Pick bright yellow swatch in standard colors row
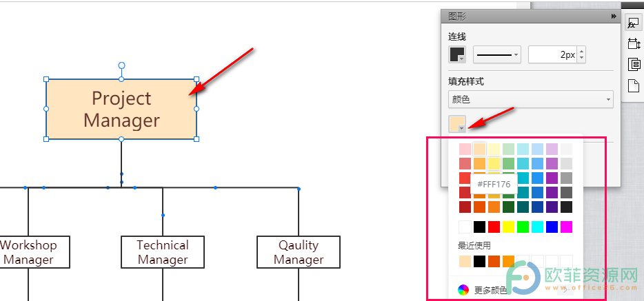 508,227
